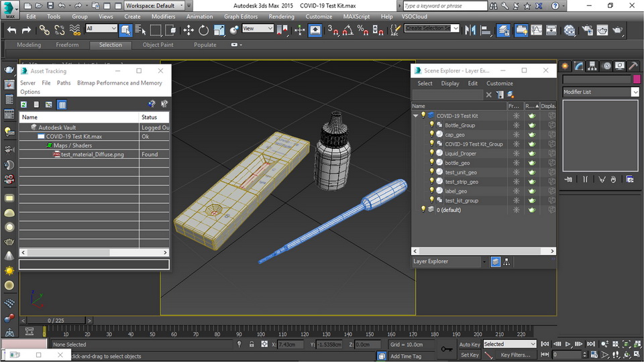Toggle visibility bulb for cap_geo

point(431,134)
